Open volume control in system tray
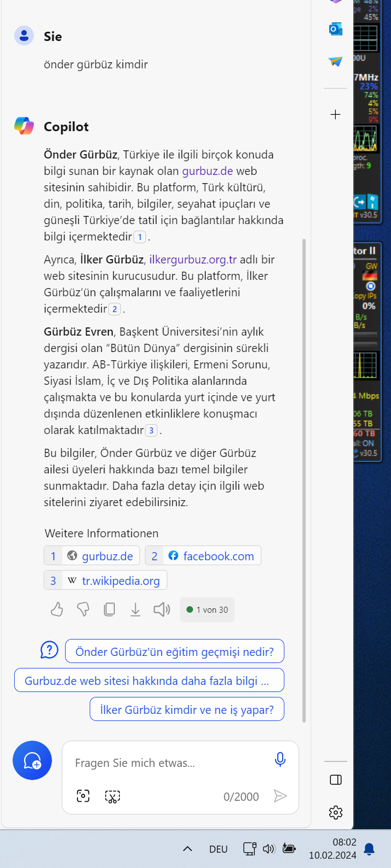 (x=269, y=849)
